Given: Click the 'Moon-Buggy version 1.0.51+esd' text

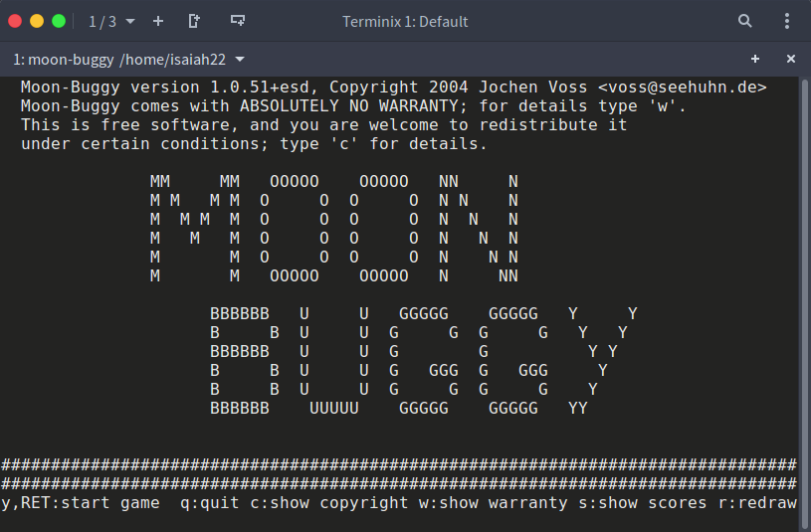Looking at the screenshot, I should pos(164,88).
